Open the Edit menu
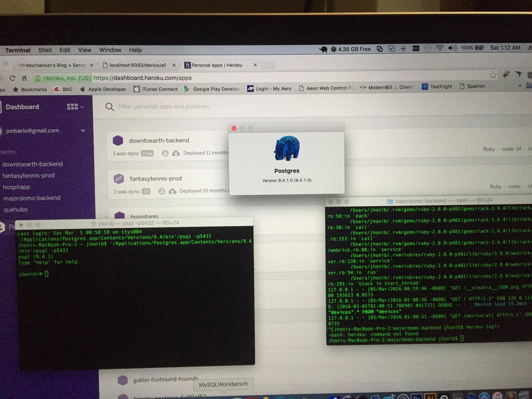 pos(65,50)
